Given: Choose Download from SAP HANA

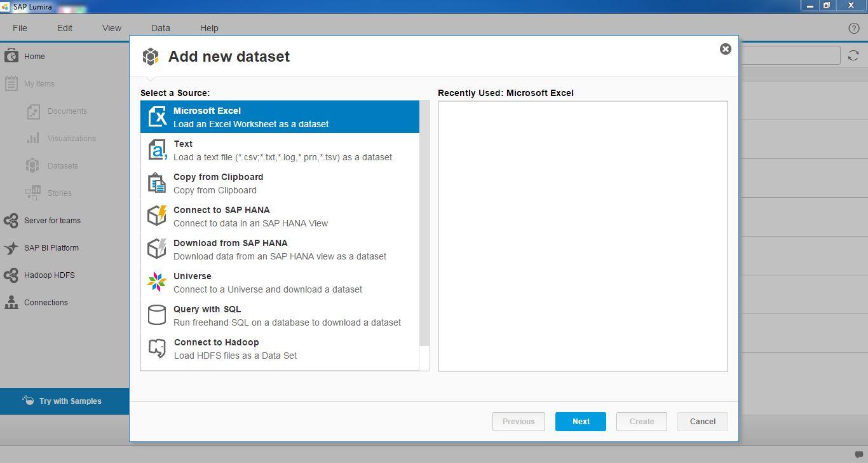Looking at the screenshot, I should click(x=280, y=249).
